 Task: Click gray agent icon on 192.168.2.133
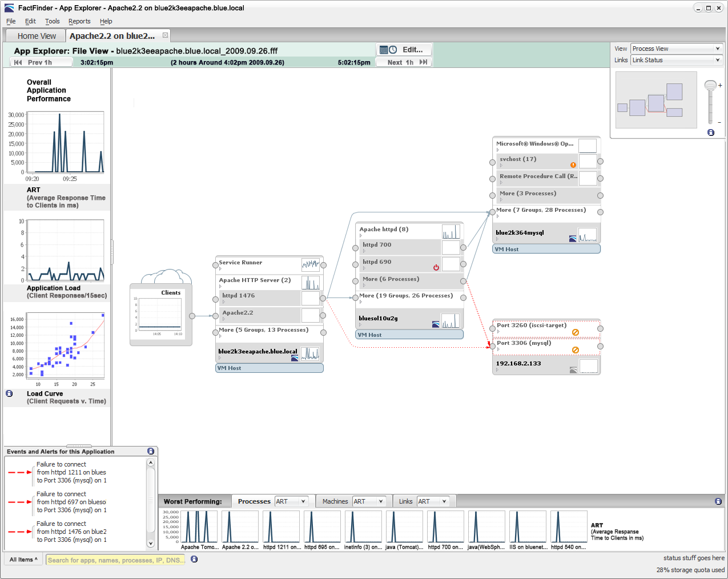click(573, 370)
